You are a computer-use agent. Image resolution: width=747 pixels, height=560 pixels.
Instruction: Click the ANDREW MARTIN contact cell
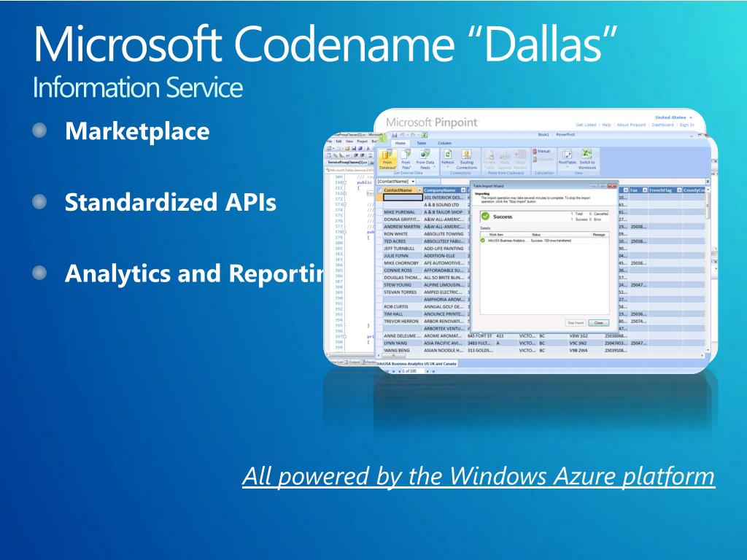pyautogui.click(x=403, y=227)
